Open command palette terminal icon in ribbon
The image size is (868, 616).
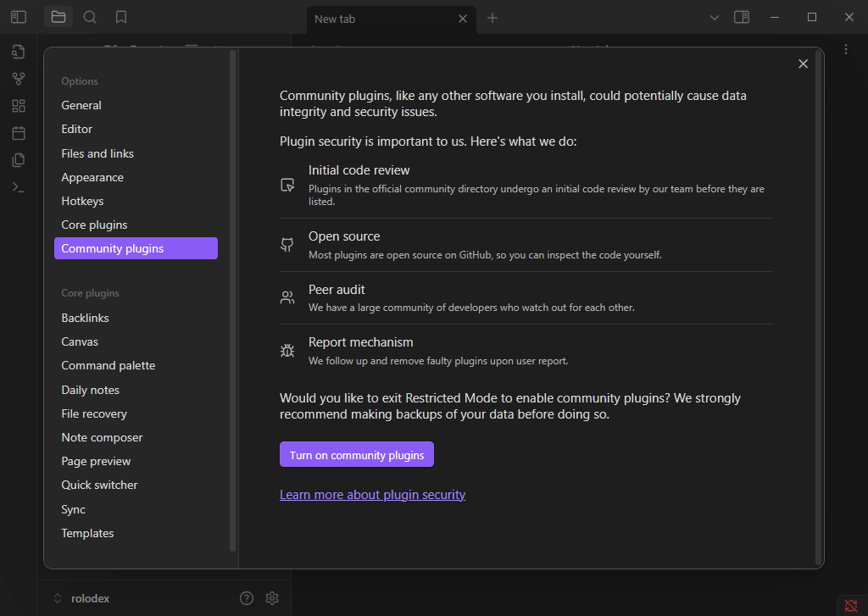tap(19, 187)
